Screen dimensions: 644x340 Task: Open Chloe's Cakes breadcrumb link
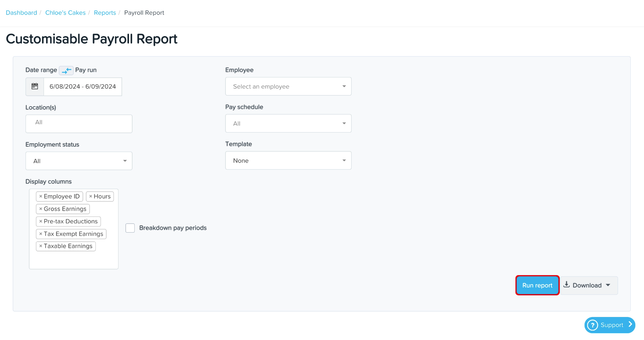point(65,13)
